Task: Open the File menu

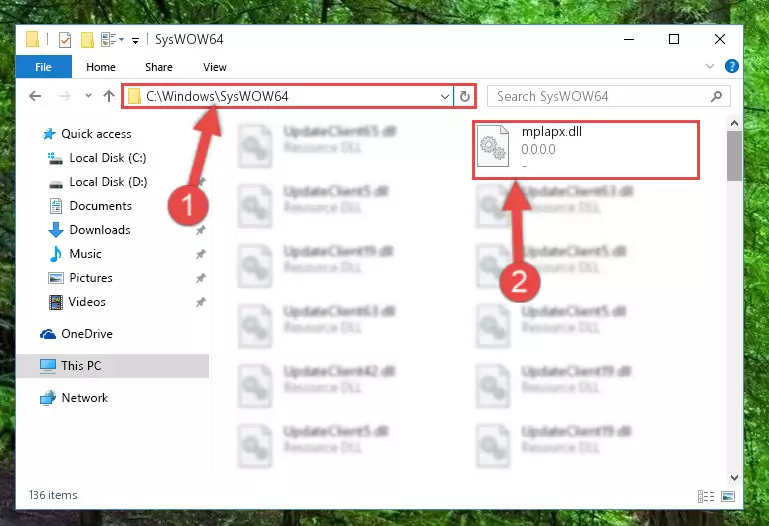Action: (x=44, y=67)
